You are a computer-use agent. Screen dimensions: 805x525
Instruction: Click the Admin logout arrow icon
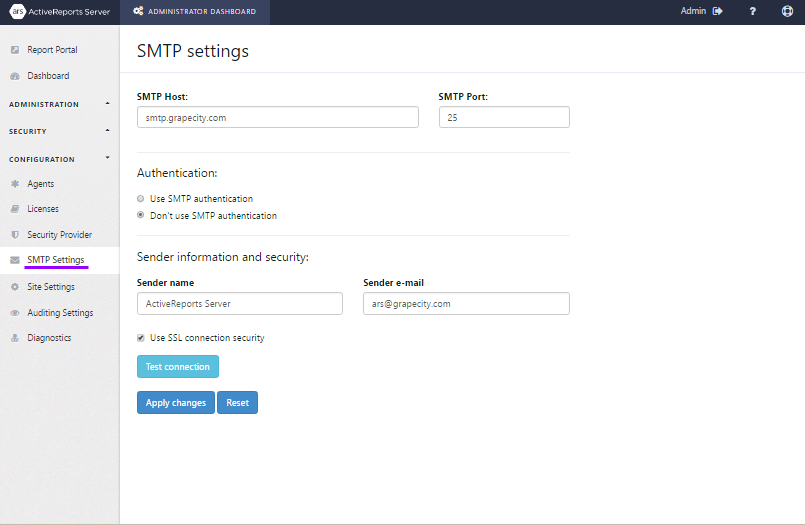(x=717, y=11)
